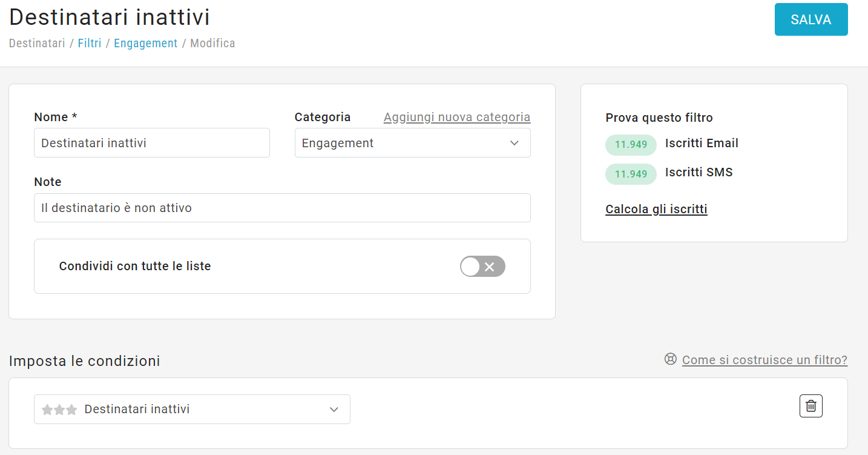Click into the Note text field
This screenshot has height=455, width=868.
tap(282, 208)
